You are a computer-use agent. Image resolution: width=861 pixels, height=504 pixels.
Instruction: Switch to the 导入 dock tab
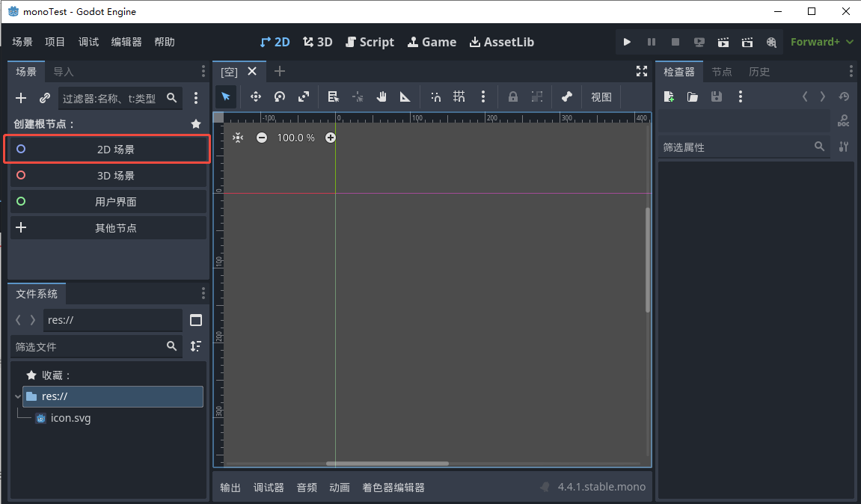point(63,72)
